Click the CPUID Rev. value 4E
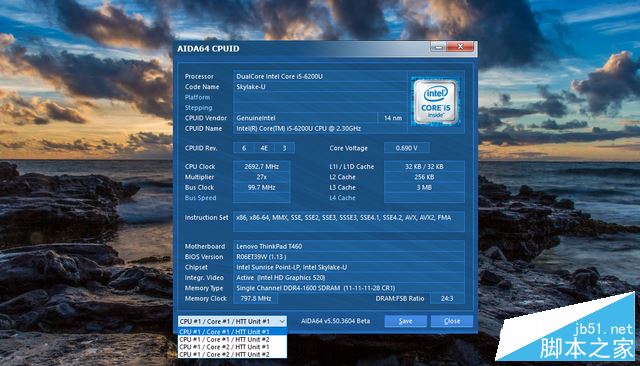This screenshot has height=366, width=640. tap(264, 148)
